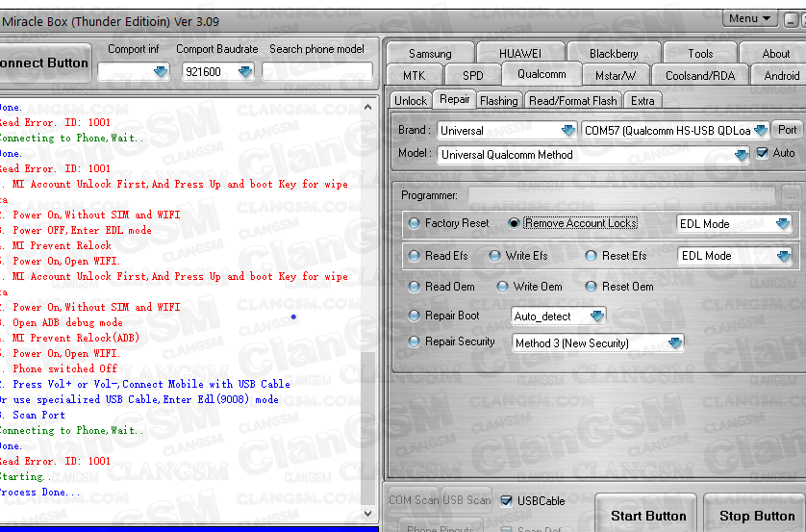This screenshot has height=532, width=806.
Task: Click the blue progress bar below the log
Action: point(189,529)
